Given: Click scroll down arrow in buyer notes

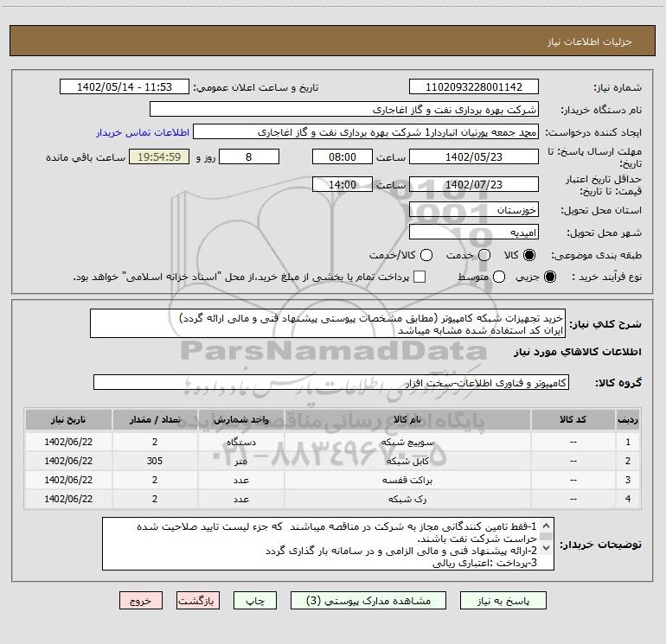Looking at the screenshot, I should (547, 548).
